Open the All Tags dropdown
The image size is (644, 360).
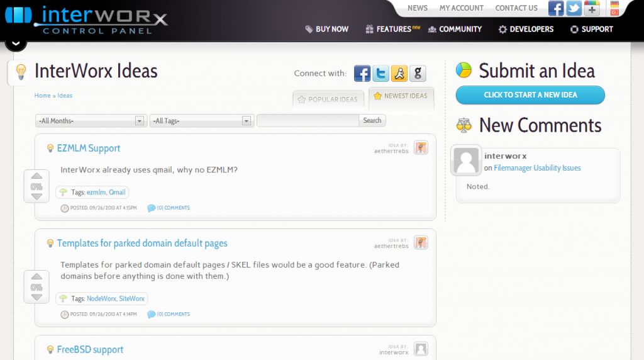tap(201, 121)
